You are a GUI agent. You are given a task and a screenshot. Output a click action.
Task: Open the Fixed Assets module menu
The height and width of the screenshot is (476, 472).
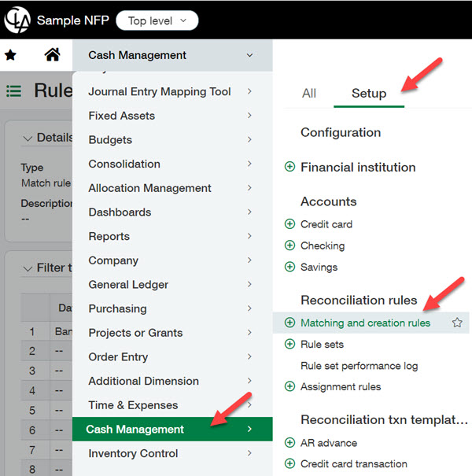[121, 116]
